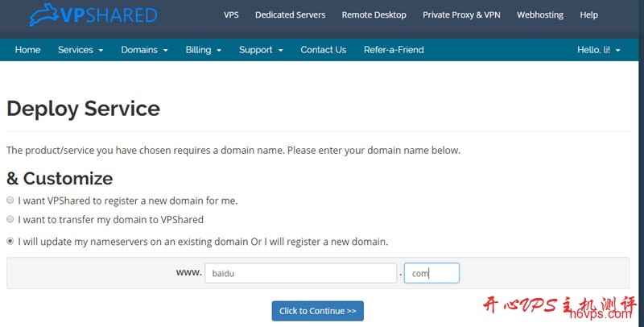Select register a new domain radio option

[x=10, y=201]
